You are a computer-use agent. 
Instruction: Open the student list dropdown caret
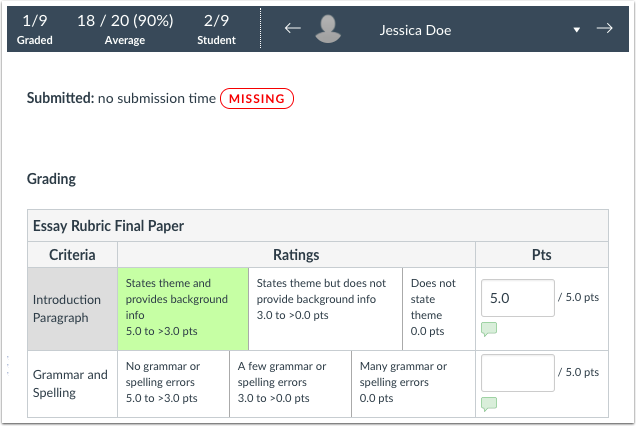[x=577, y=30]
